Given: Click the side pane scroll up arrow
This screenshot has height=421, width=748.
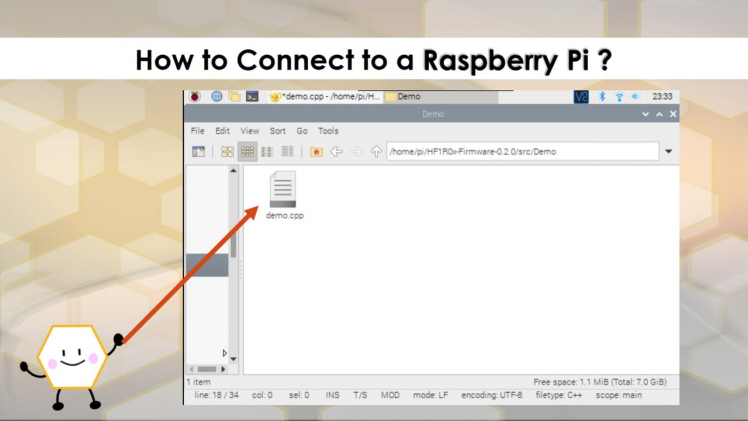Looking at the screenshot, I should 233,171.
